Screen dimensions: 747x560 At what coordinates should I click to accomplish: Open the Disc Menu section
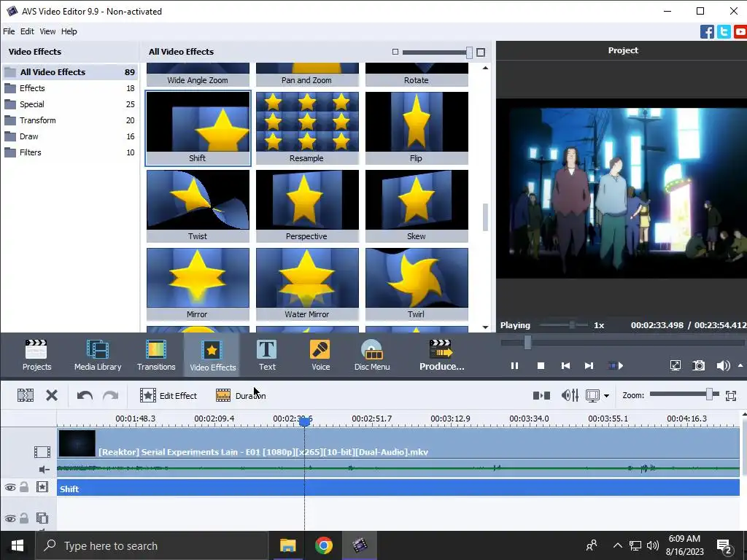[372, 355]
